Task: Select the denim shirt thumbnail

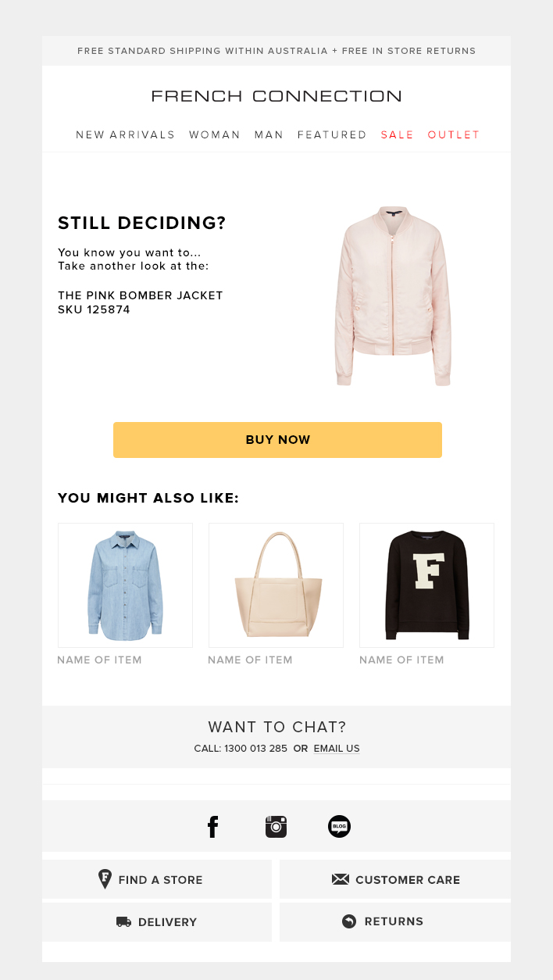Action: click(x=125, y=585)
